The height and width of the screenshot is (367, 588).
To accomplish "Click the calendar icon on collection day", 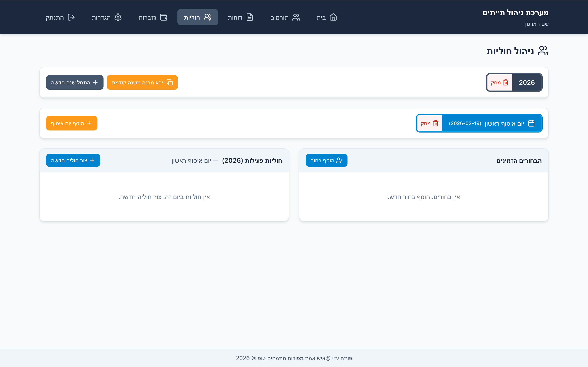I will [x=531, y=123].
